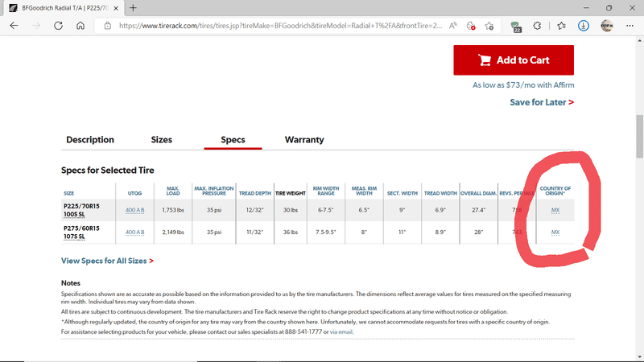The image size is (644, 362).
Task: Switch to the Description tab
Action: [x=90, y=139]
